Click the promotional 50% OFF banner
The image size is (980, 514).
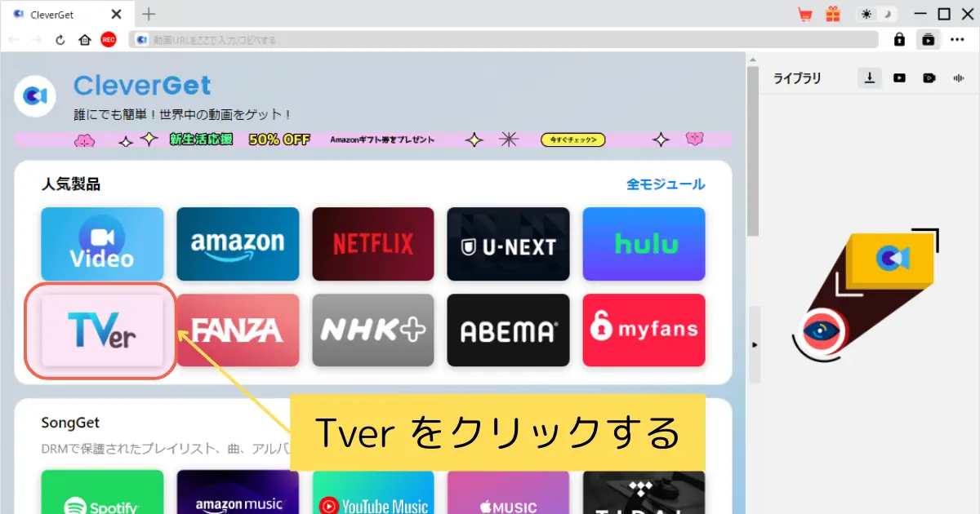pyautogui.click(x=373, y=140)
